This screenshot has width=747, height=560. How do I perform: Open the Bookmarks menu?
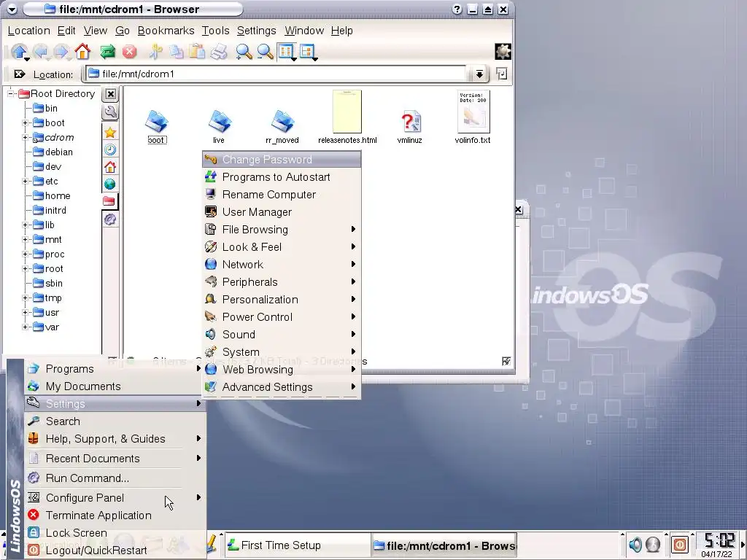click(166, 31)
